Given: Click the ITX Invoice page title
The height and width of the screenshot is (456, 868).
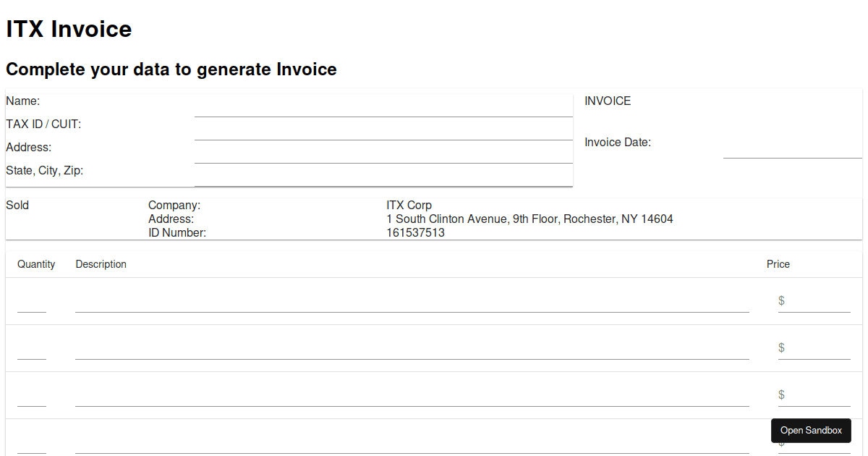Looking at the screenshot, I should (x=69, y=29).
